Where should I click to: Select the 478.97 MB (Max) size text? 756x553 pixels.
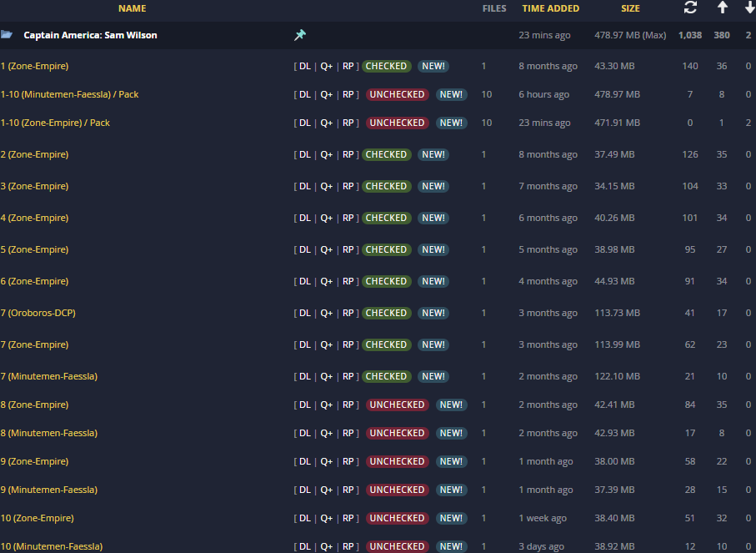pos(630,35)
